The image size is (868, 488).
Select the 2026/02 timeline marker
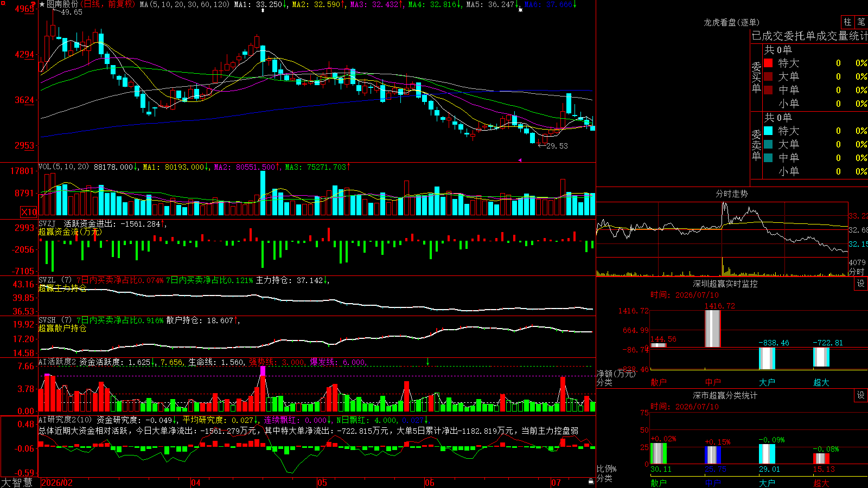pos(57,483)
